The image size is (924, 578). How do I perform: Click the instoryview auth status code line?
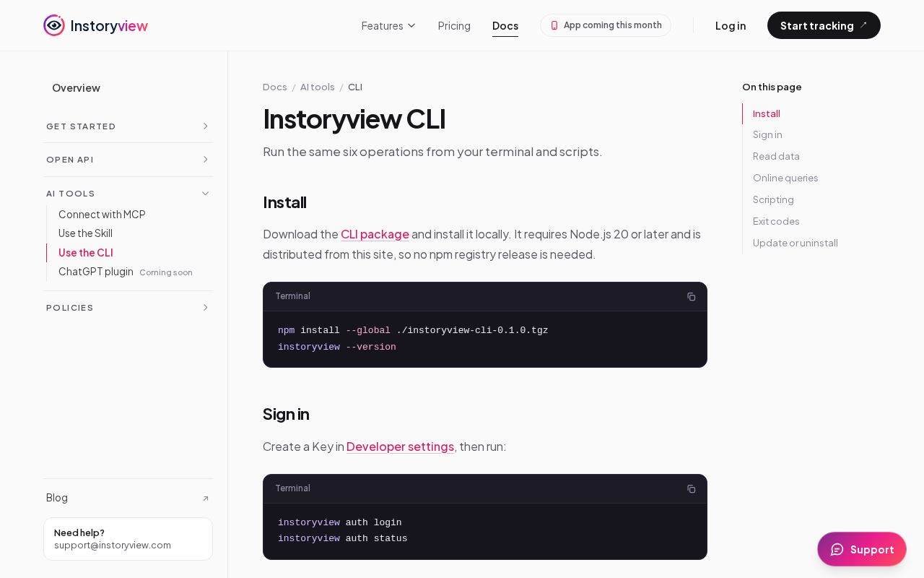[342, 539]
